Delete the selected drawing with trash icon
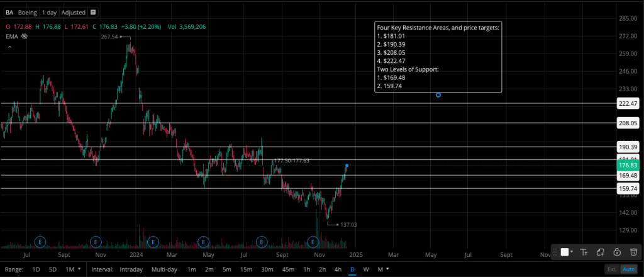Screen dimensions: 644x277 (634, 252)
